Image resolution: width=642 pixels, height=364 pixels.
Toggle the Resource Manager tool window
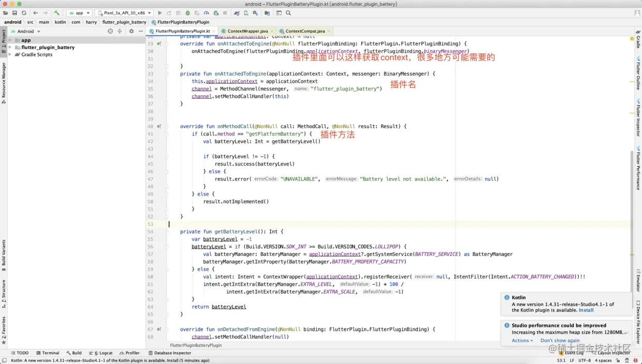pyautogui.click(x=4, y=83)
